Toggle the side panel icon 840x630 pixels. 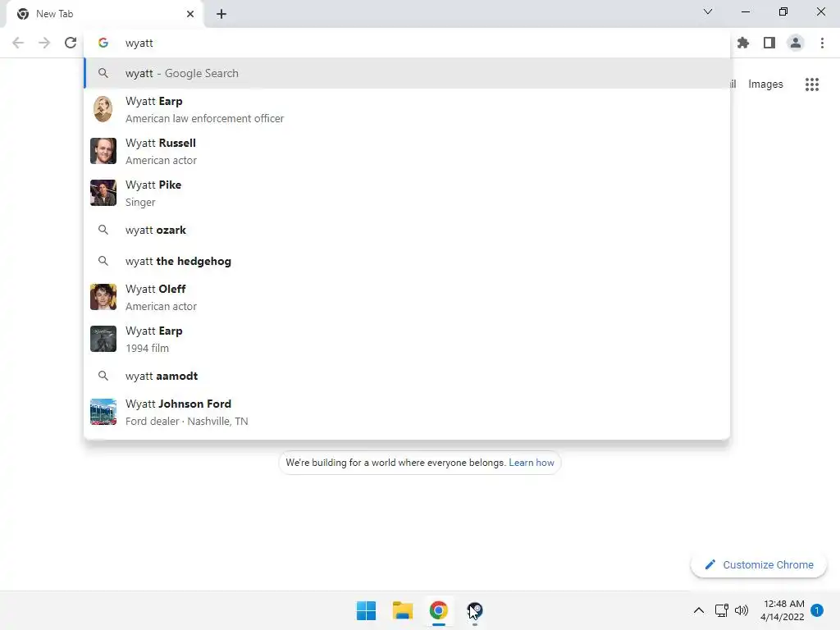[x=769, y=43]
